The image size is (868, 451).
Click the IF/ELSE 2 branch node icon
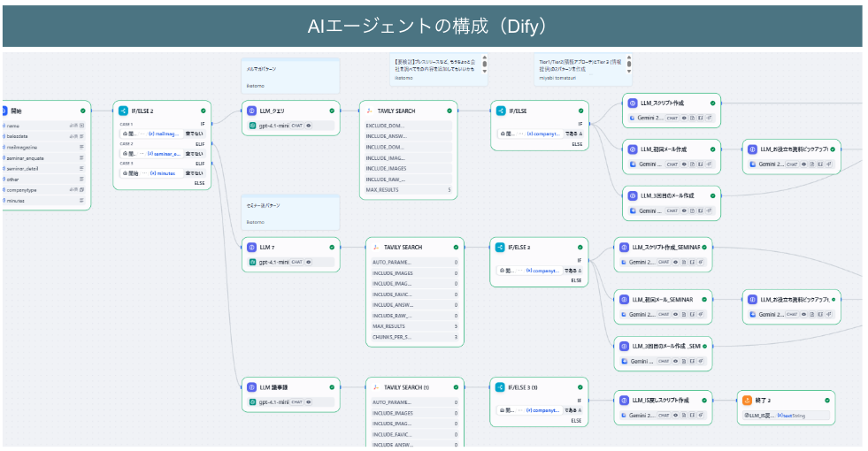click(126, 111)
